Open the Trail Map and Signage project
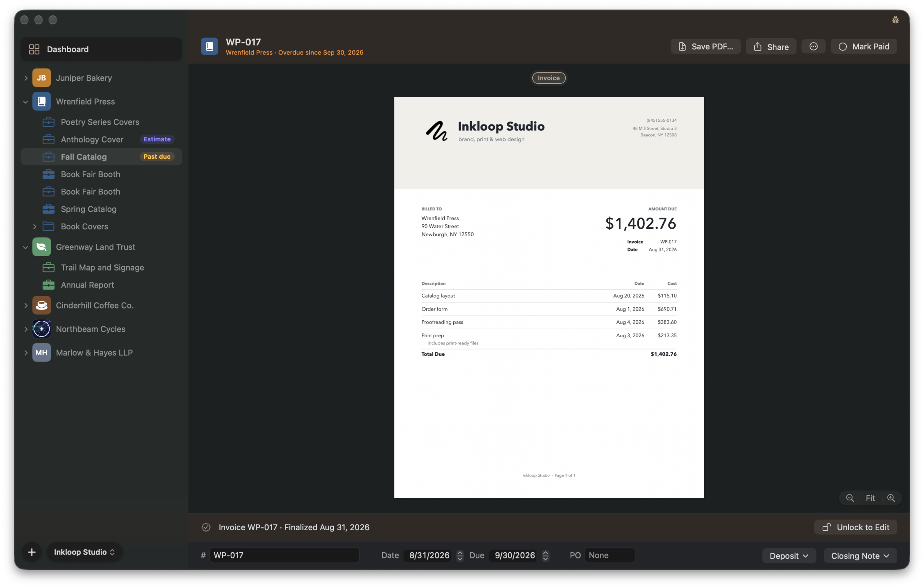Image resolution: width=924 pixels, height=588 pixels. pyautogui.click(x=101, y=267)
